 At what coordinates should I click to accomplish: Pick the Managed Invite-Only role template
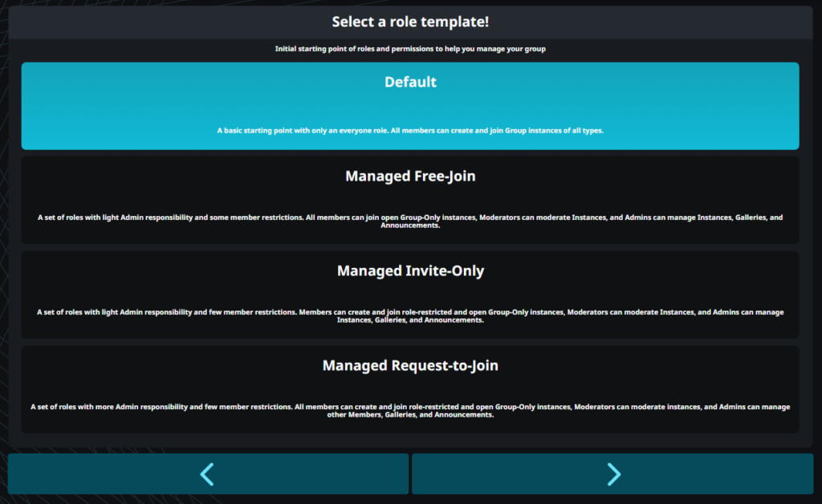click(x=410, y=295)
